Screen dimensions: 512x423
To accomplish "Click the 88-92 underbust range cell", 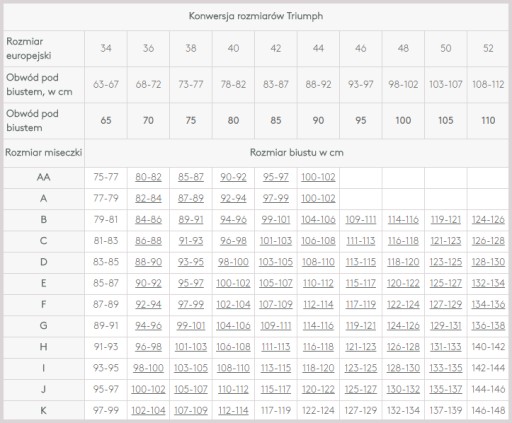I will pos(318,84).
